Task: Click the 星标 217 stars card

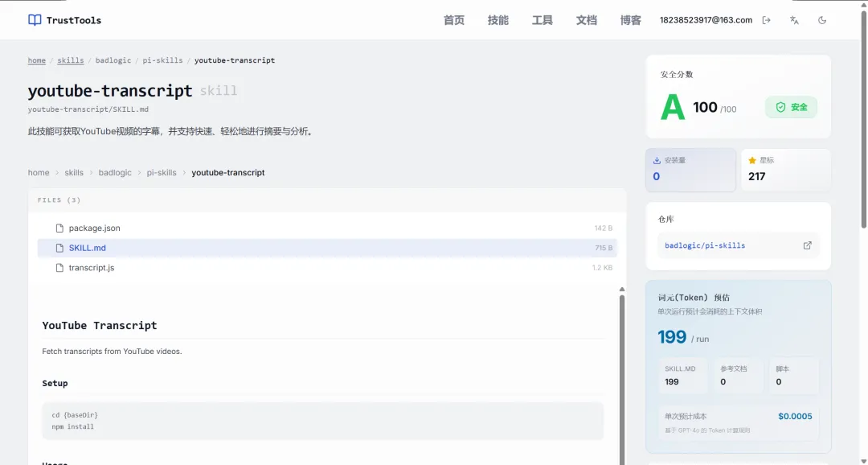Action: [785, 170]
